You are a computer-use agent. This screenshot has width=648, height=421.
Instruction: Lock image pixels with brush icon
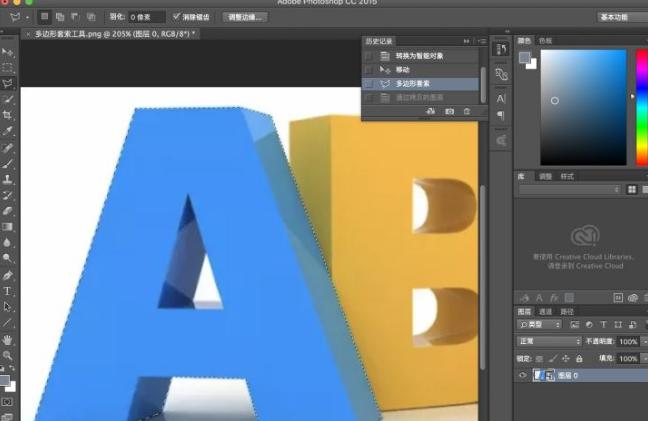coord(553,359)
